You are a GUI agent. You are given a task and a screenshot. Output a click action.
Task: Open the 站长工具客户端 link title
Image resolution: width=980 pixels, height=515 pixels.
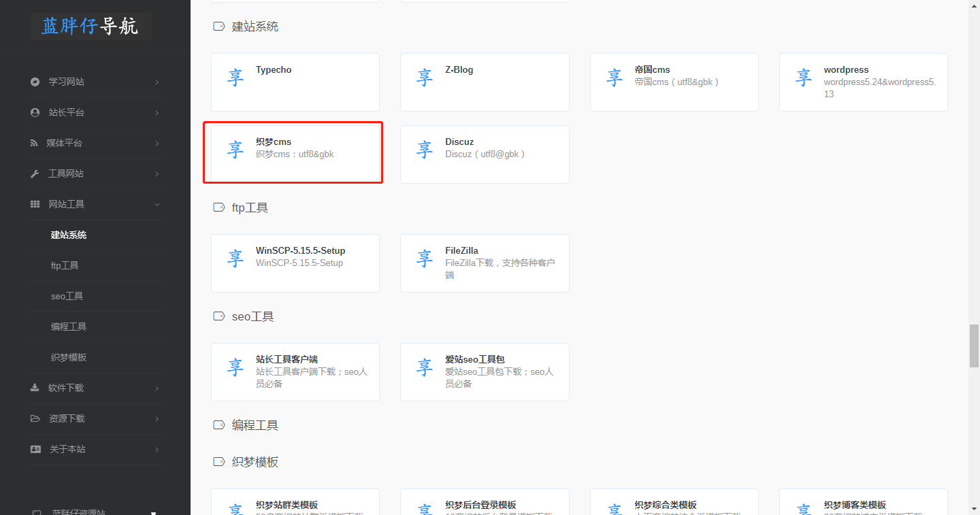pyautogui.click(x=287, y=359)
